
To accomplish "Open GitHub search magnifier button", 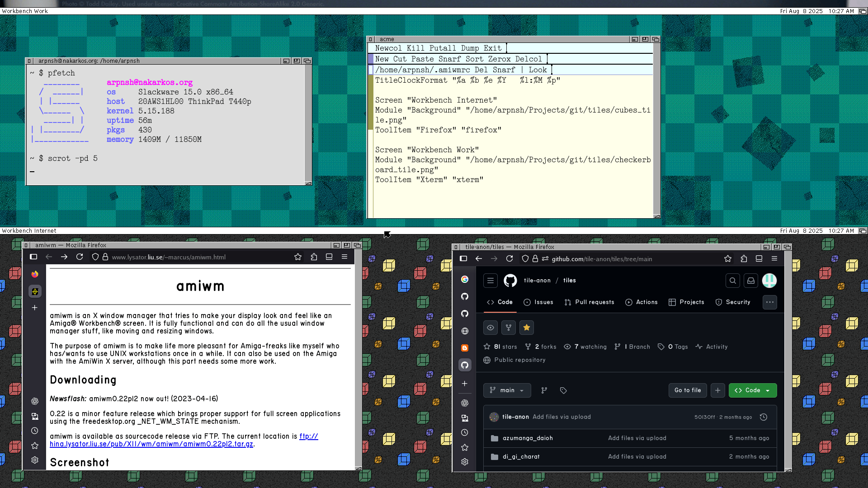I will (x=733, y=281).
